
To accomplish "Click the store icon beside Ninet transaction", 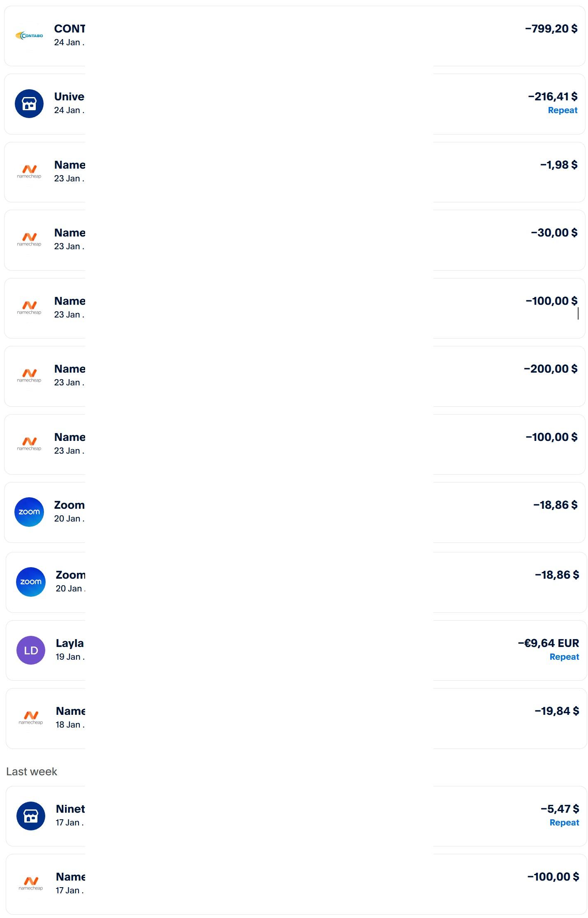I will pyautogui.click(x=31, y=816).
